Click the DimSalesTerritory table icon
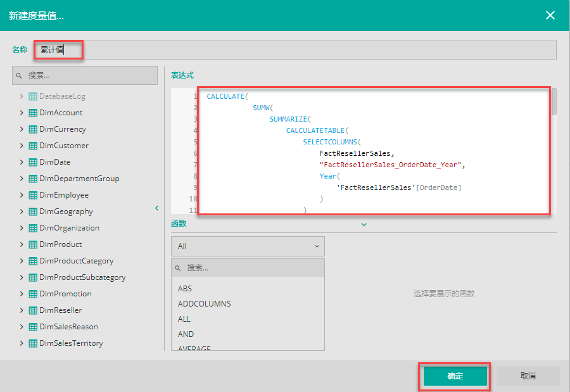Screen dimensions: 570x392 click(x=33, y=343)
